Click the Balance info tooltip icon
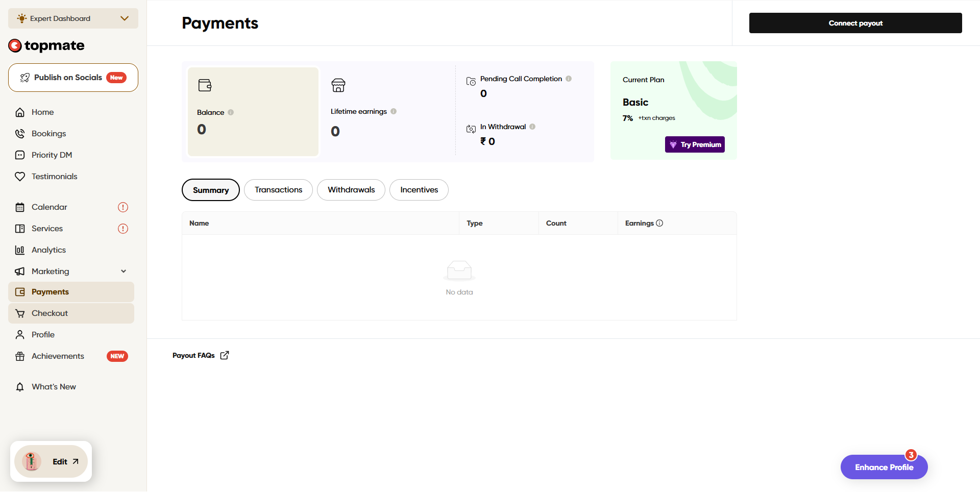Image resolution: width=980 pixels, height=492 pixels. point(231,112)
